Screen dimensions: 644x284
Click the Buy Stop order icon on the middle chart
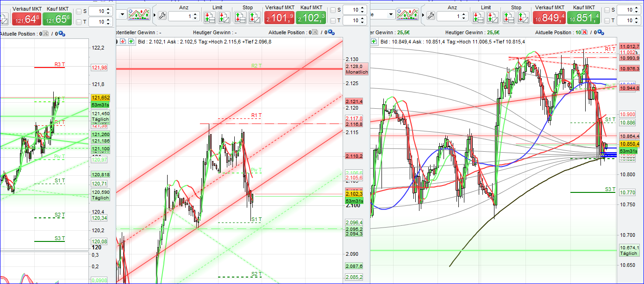tap(240, 18)
